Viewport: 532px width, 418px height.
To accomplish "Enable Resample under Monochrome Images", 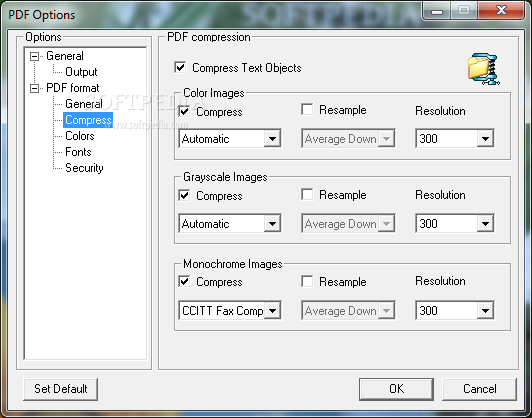I will tap(307, 281).
